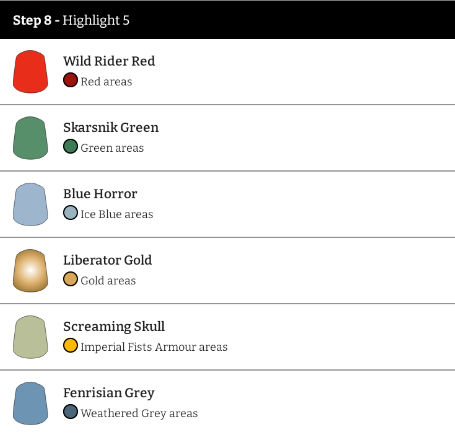The height and width of the screenshot is (433, 455).
Task: Tap the Liberator Gold paint pot icon
Action: tap(30, 271)
